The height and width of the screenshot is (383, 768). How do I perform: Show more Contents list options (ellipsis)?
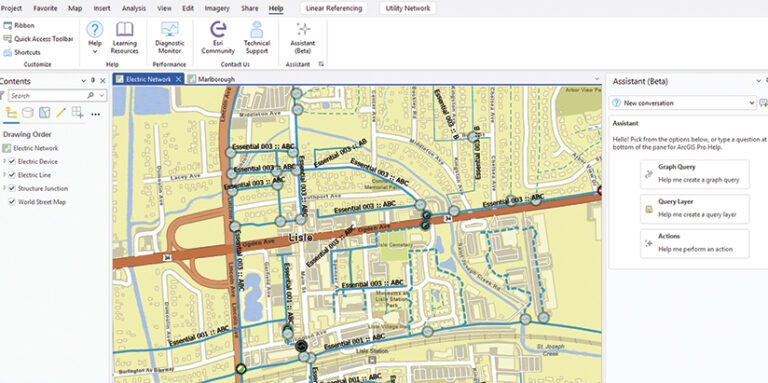tap(96, 114)
